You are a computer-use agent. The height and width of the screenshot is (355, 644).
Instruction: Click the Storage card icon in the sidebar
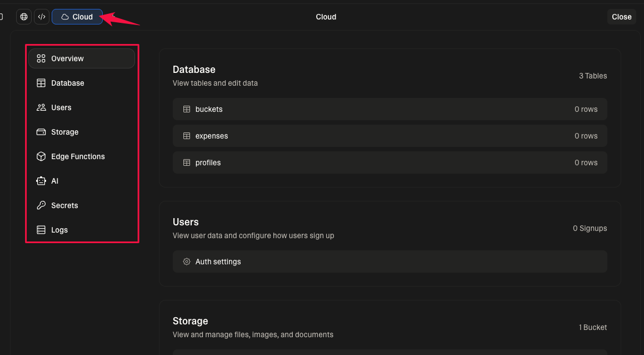coord(41,131)
